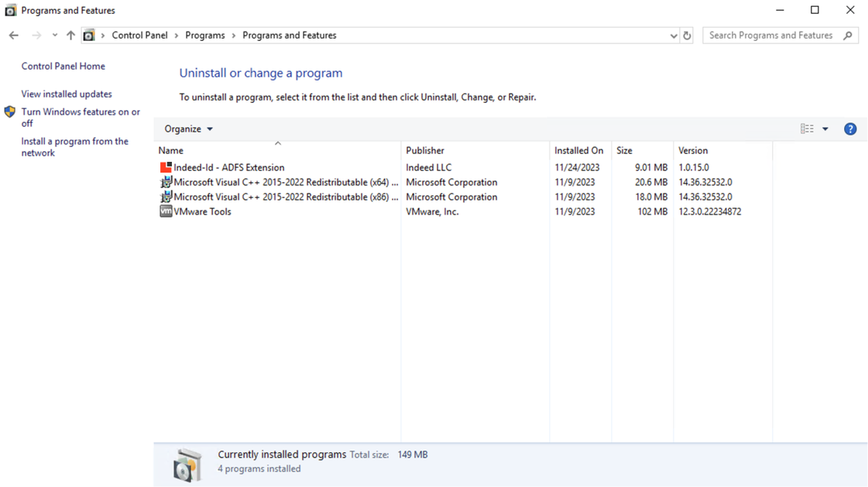The image size is (868, 487).
Task: Open Control Panel in the breadcrumb
Action: coord(139,36)
